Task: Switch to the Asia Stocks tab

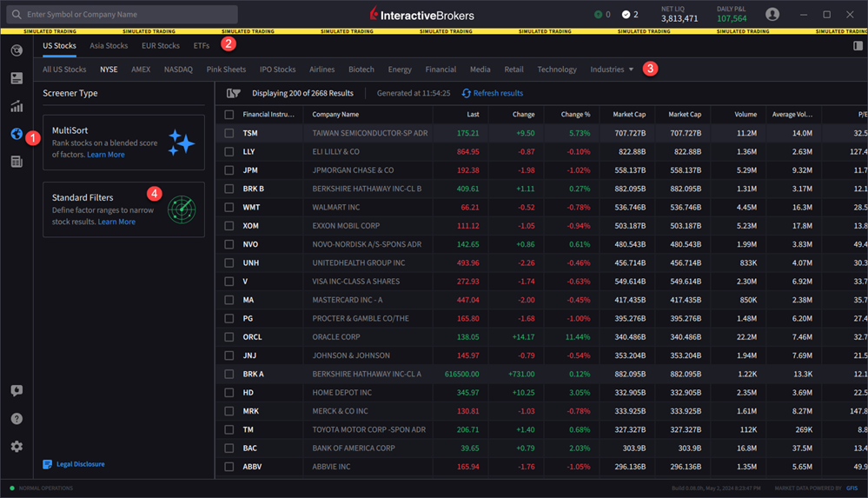Action: (x=109, y=45)
